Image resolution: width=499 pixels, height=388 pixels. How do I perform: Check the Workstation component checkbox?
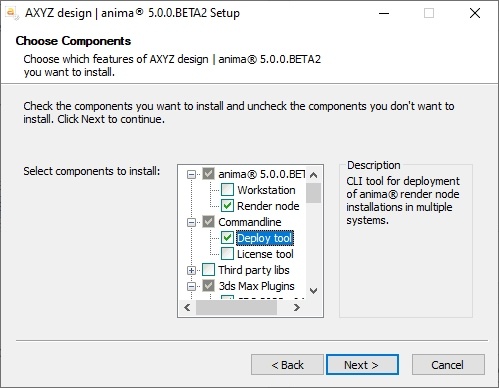point(227,190)
